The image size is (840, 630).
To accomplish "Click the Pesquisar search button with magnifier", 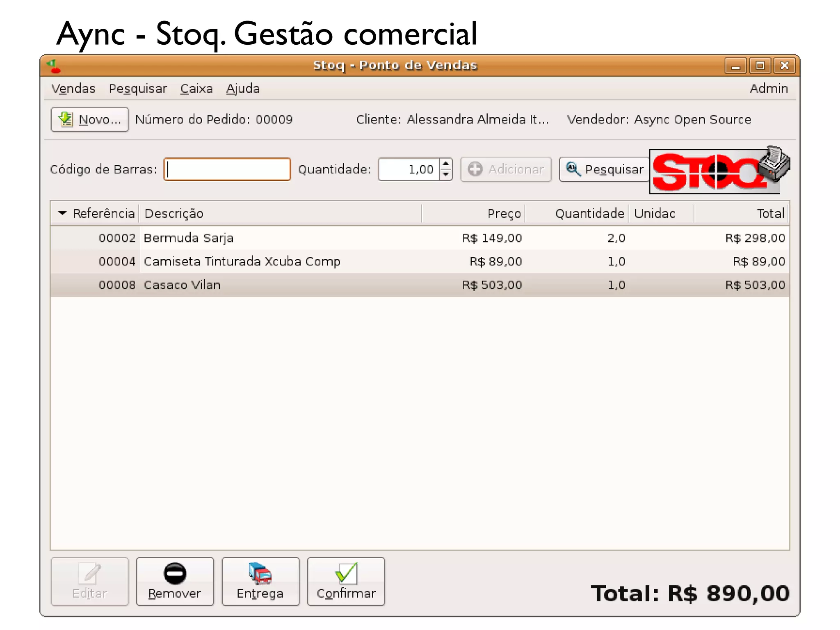I will (605, 169).
